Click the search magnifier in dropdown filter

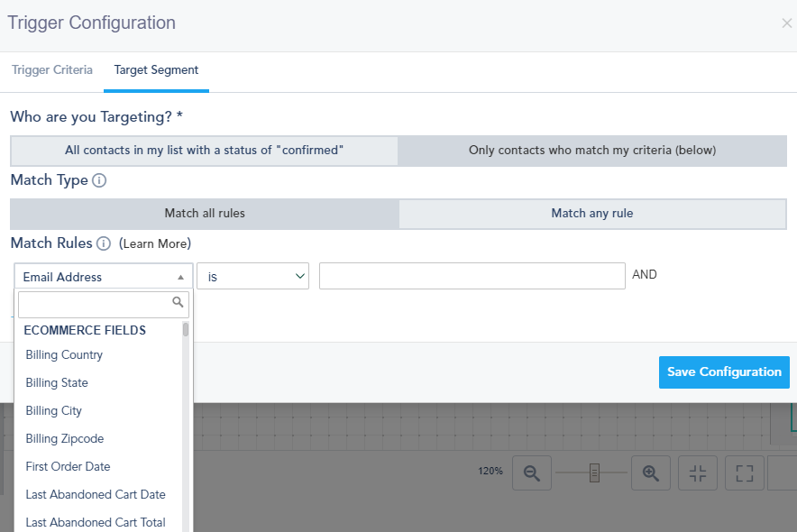(179, 303)
